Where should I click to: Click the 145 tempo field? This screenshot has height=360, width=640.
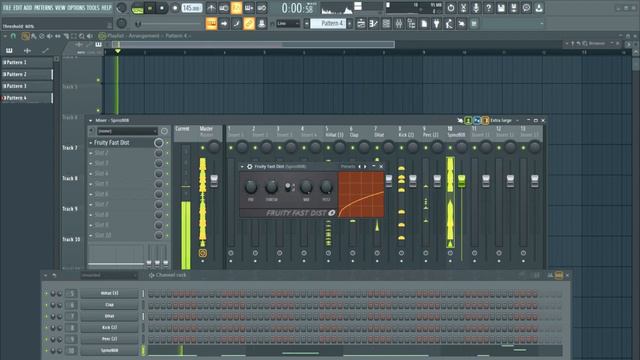191,8
